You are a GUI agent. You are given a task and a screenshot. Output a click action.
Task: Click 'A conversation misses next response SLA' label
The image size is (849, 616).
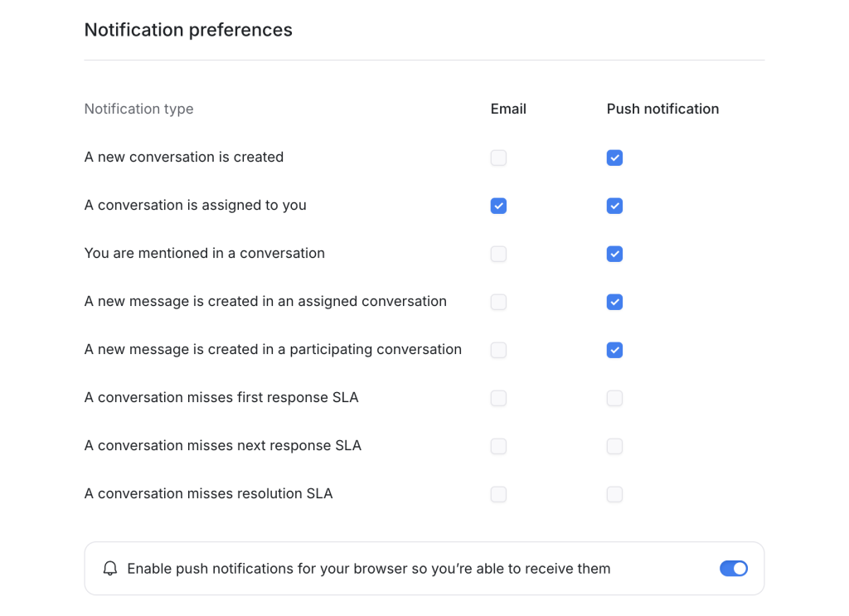[222, 445]
